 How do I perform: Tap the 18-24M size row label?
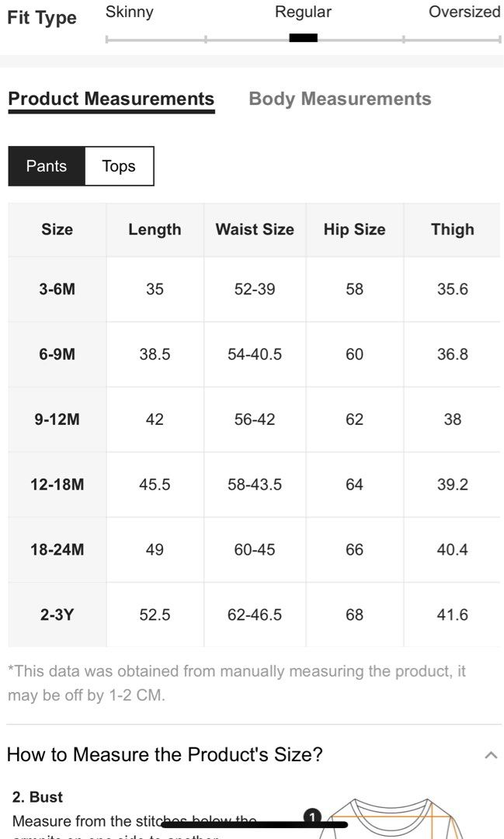57,549
